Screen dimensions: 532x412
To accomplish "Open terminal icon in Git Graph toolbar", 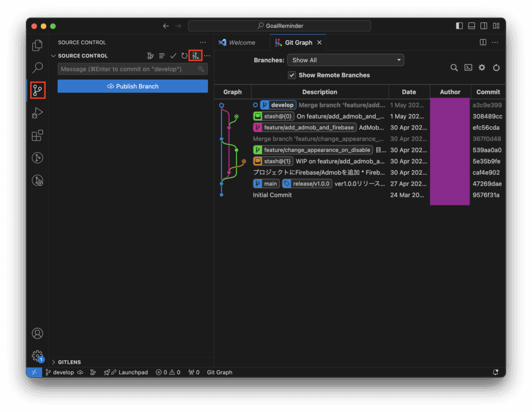I will click(468, 68).
